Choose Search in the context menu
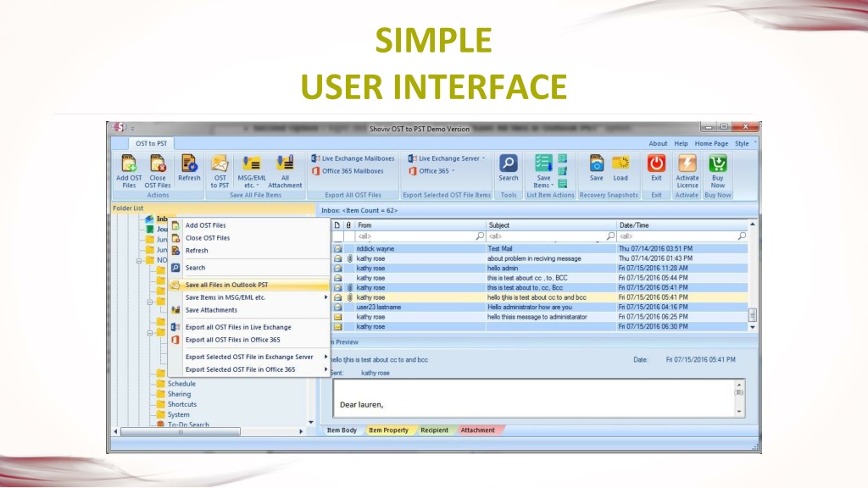This screenshot has height=488, width=868. [249, 268]
